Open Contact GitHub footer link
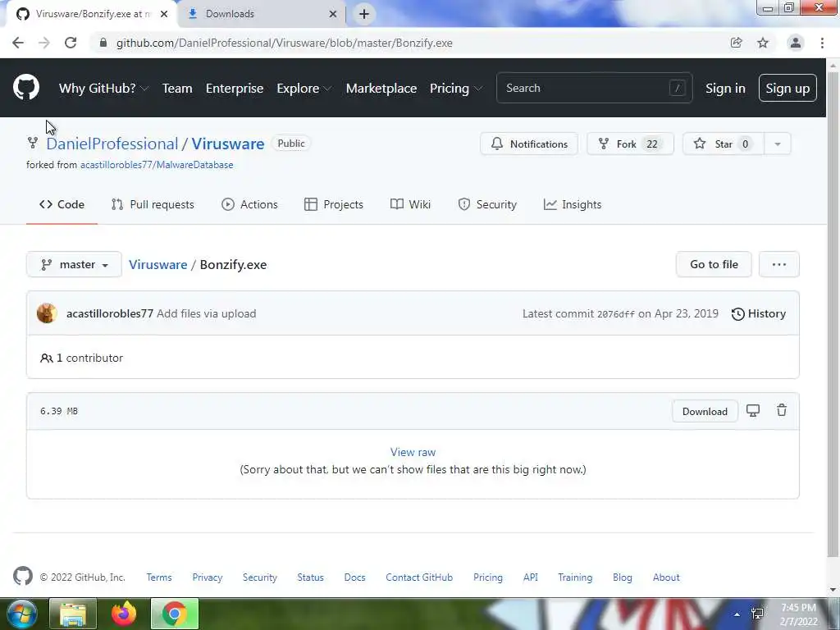 tap(419, 577)
